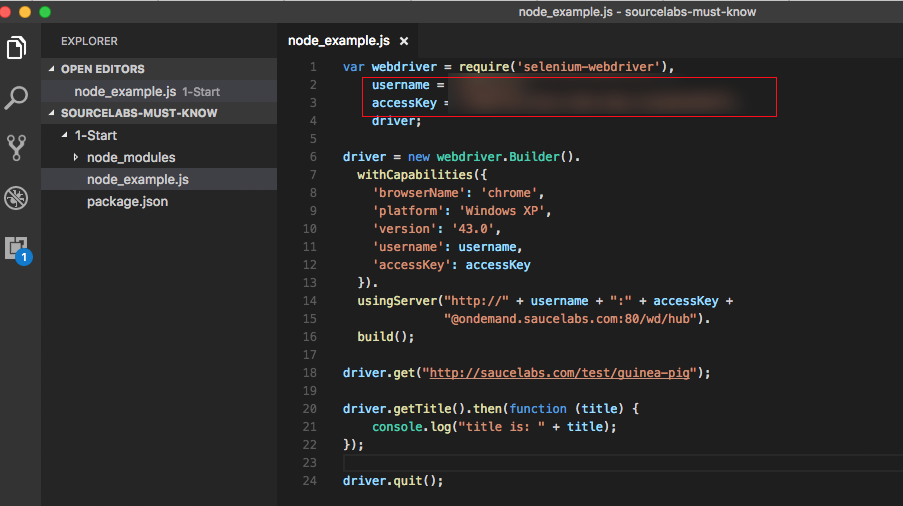Click the green zoom window button

coord(45,12)
